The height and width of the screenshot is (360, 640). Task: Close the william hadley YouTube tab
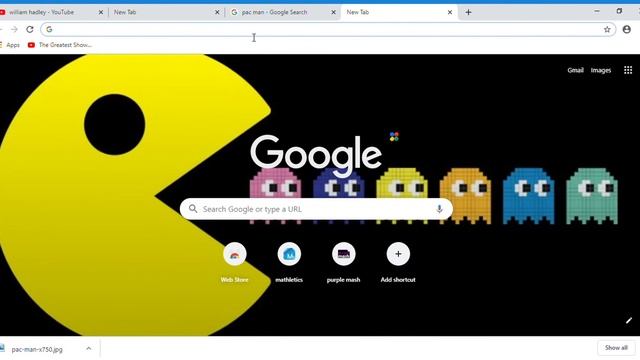(x=101, y=12)
